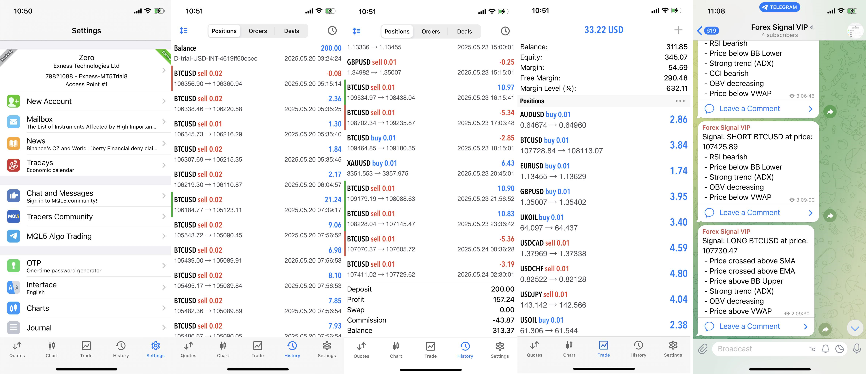Tap the sort icon beside the Positions tab

click(x=184, y=31)
